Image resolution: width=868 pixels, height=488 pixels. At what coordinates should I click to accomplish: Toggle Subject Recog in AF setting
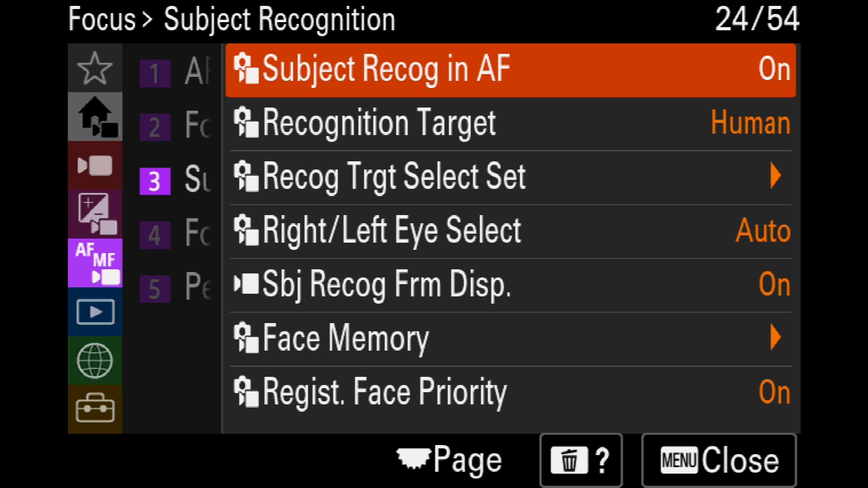[x=510, y=70]
